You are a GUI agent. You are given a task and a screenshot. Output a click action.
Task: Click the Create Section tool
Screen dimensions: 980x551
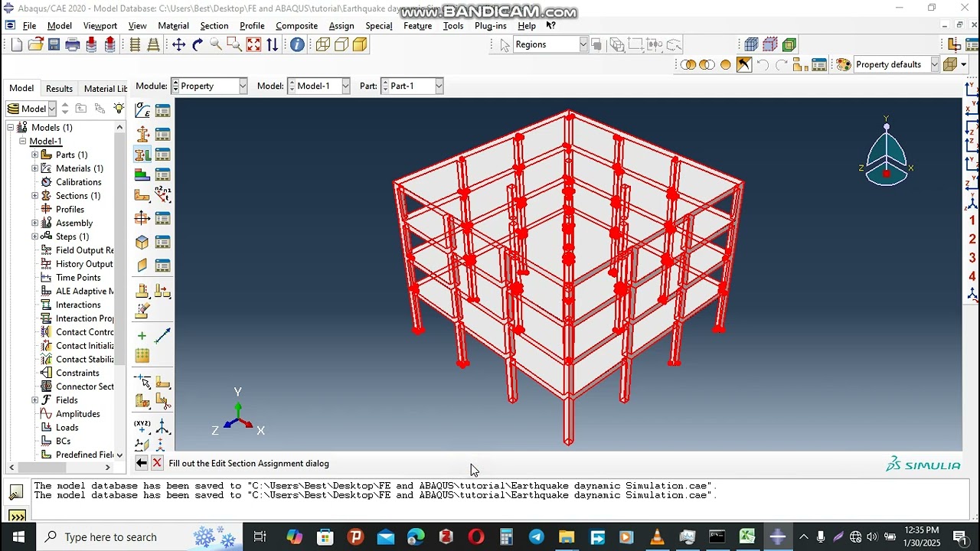coord(142,135)
